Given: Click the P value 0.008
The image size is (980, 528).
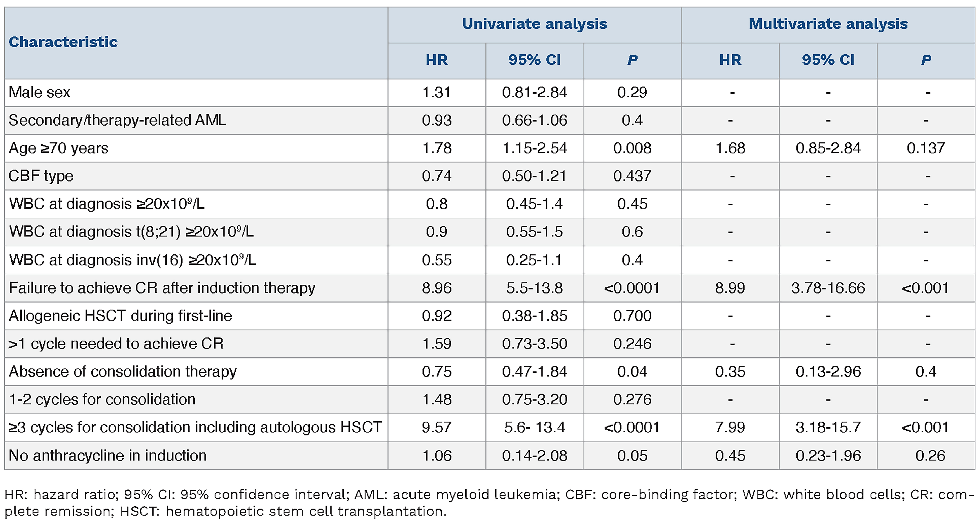Looking at the screenshot, I should (x=632, y=148).
